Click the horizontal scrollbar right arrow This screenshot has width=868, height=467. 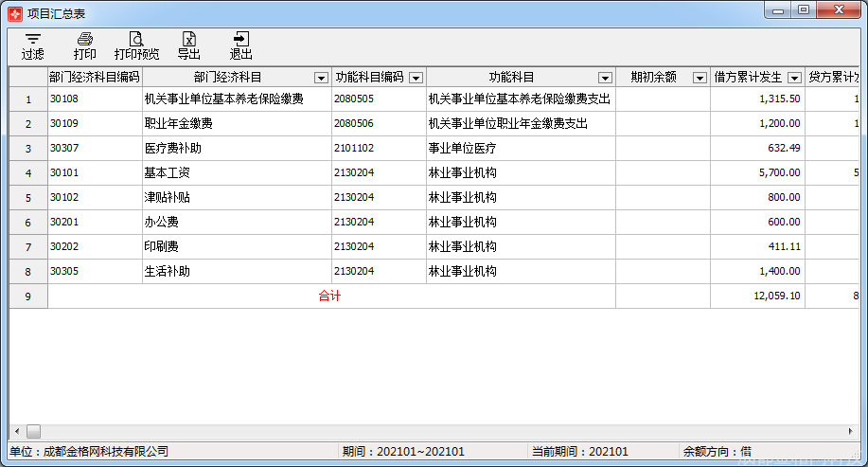point(850,431)
